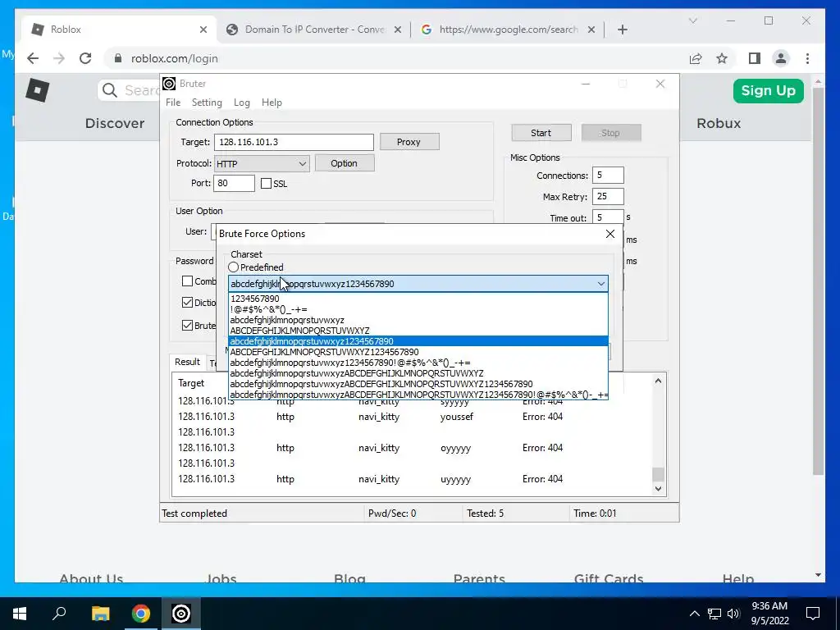Click the Bruter title bar app icon
This screenshot has height=630, width=840.
click(169, 84)
